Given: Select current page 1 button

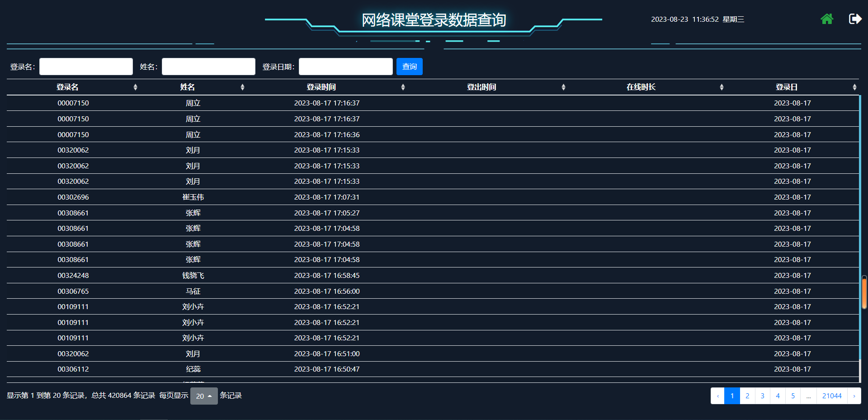Looking at the screenshot, I should point(732,396).
